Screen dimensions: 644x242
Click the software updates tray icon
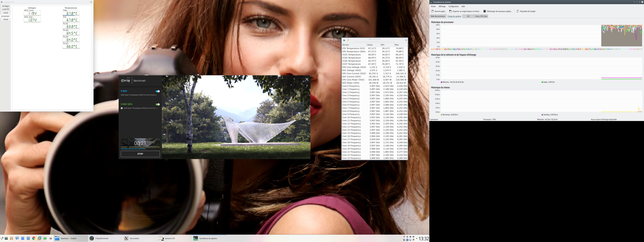coord(407,237)
